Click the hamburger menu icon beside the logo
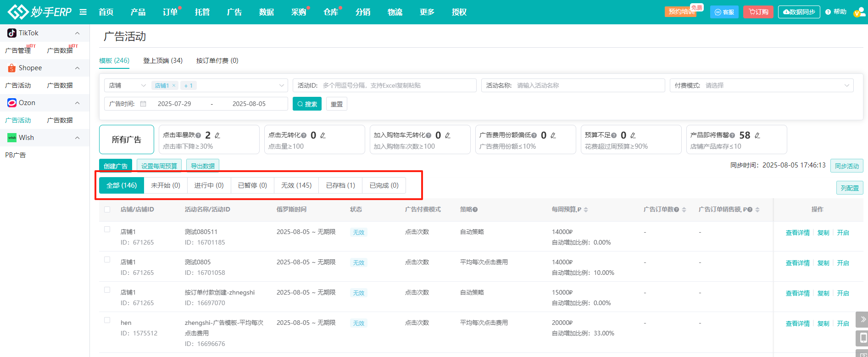This screenshot has width=868, height=357. pyautogui.click(x=83, y=12)
